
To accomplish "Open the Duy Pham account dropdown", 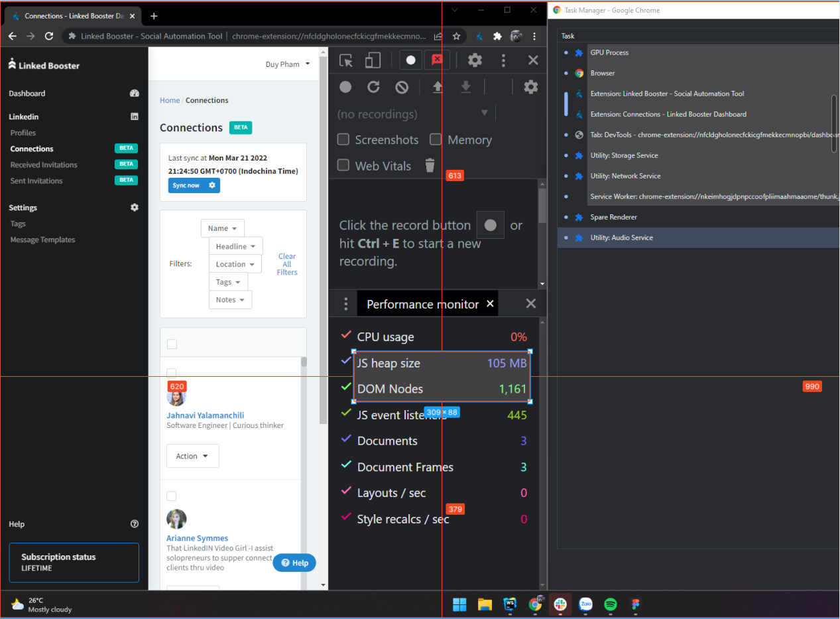I will (288, 64).
